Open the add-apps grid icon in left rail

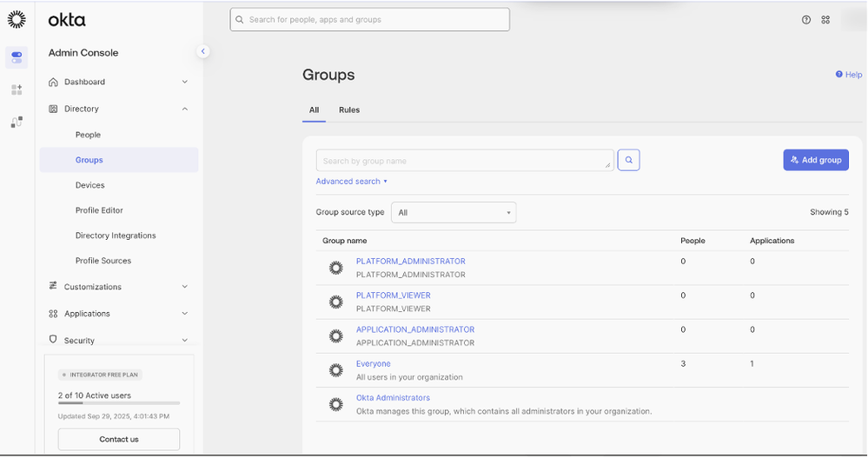pyautogui.click(x=17, y=90)
